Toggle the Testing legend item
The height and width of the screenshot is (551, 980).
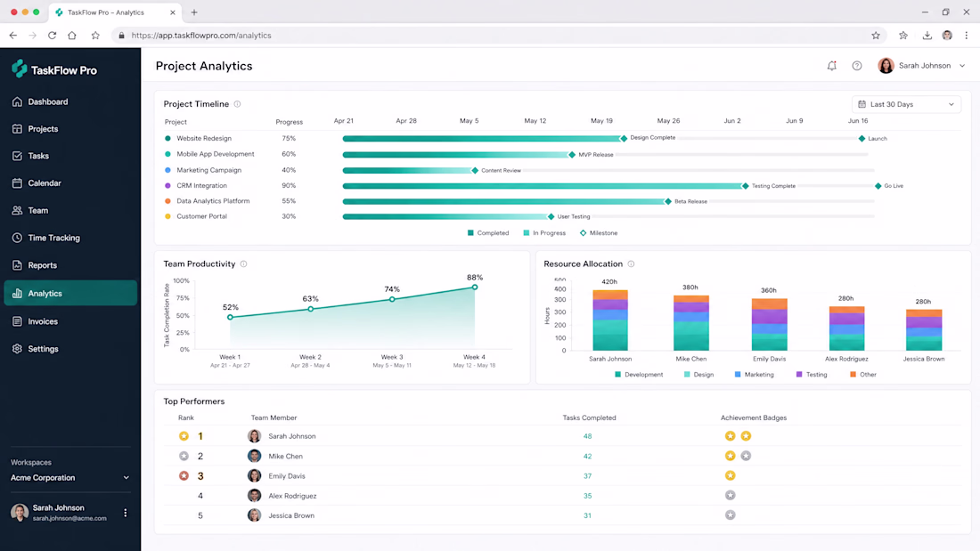(812, 375)
